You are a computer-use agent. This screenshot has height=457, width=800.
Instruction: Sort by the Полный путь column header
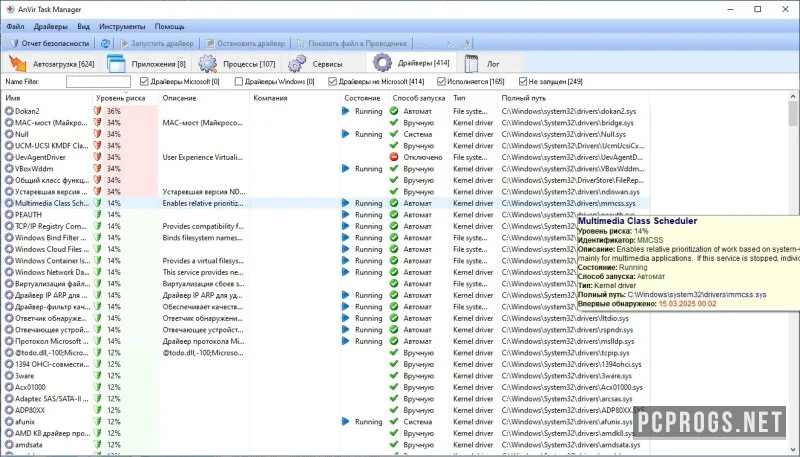click(573, 98)
